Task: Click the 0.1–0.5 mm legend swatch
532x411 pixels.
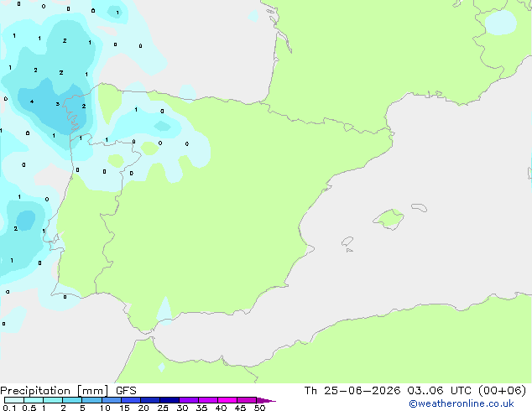Action: [14, 400]
